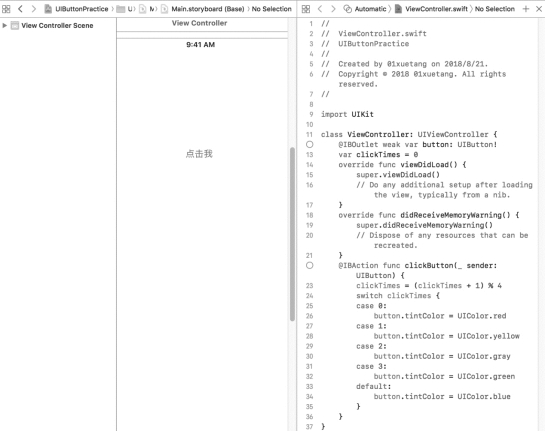Add a new assistant editor pane
The height and width of the screenshot is (431, 545).
pos(526,9)
